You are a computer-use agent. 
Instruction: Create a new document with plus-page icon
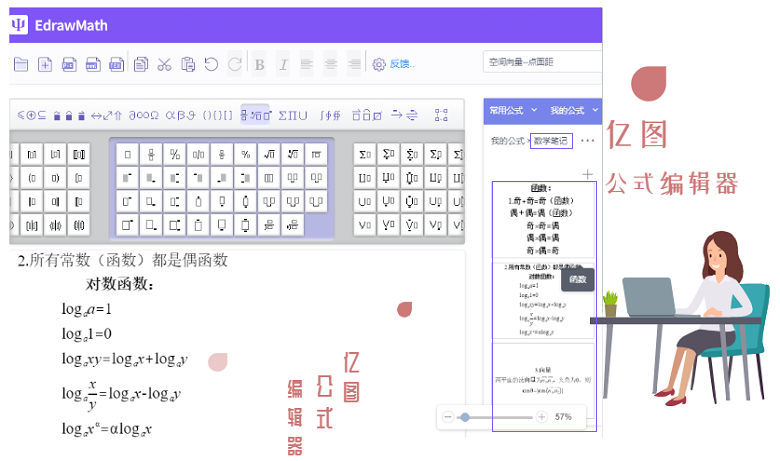click(x=45, y=64)
